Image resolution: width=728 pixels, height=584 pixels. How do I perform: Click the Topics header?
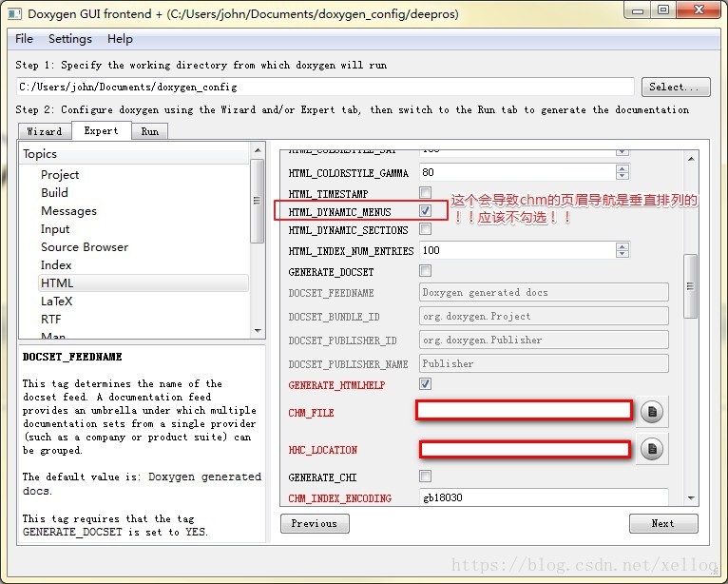[x=134, y=154]
